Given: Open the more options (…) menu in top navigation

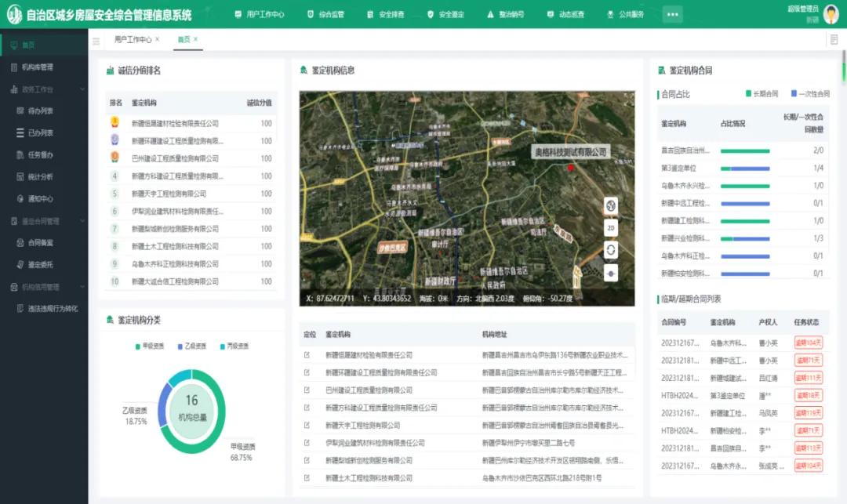Looking at the screenshot, I should [x=672, y=14].
